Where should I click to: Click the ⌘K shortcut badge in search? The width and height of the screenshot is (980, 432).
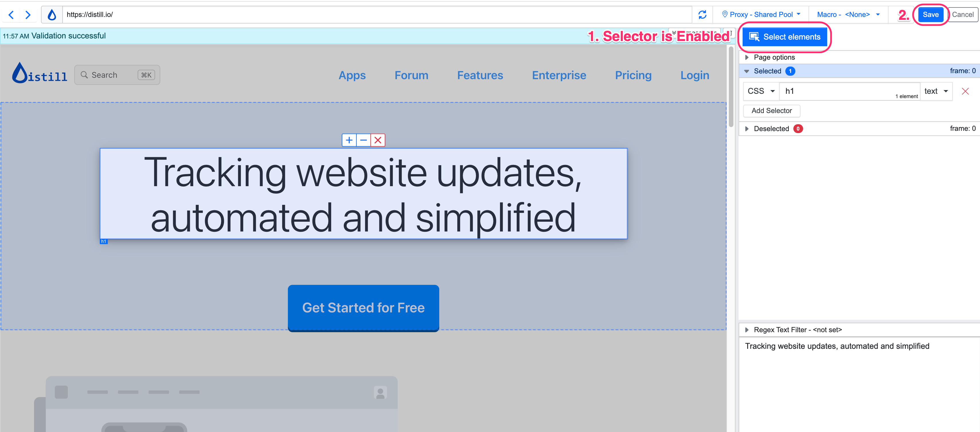tap(147, 75)
